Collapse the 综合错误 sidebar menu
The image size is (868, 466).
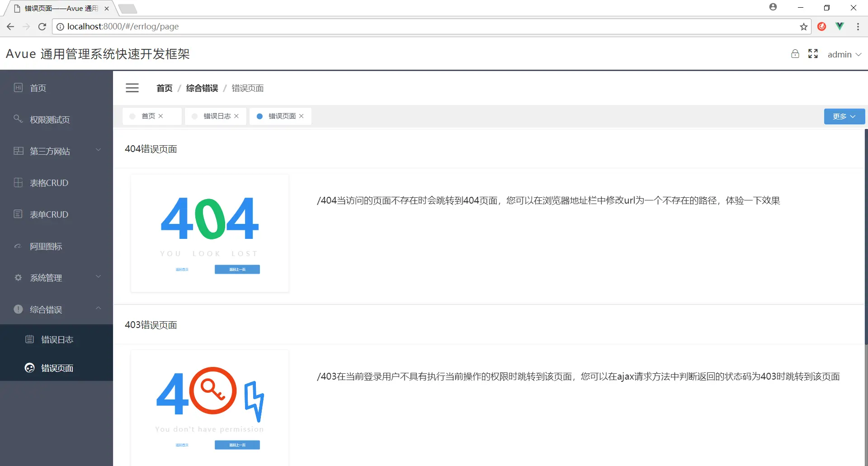tap(57, 309)
